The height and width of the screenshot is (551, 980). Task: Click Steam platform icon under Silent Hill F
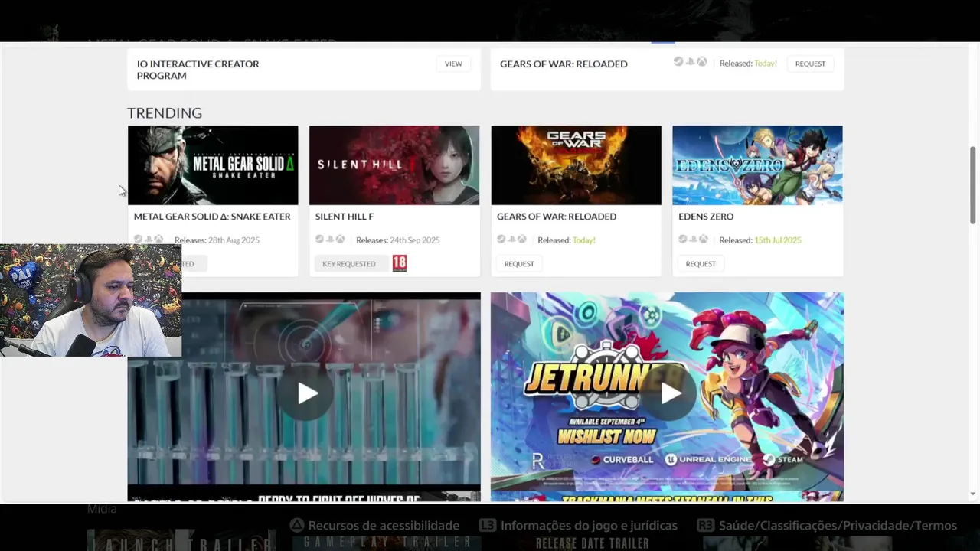point(320,240)
